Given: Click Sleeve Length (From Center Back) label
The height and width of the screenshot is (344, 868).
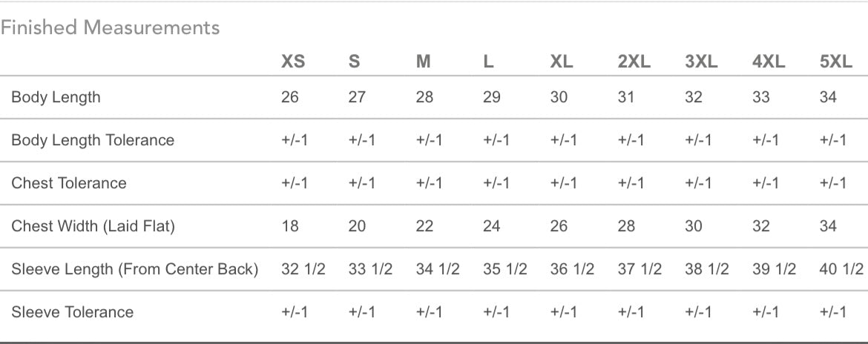Looking at the screenshot, I should pos(135,269).
